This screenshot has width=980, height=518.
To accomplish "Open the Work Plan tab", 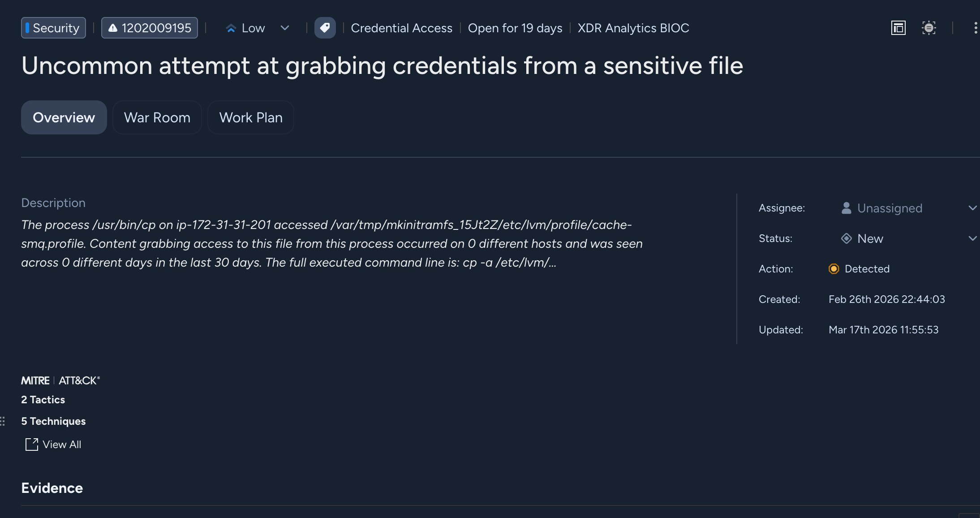I will pos(250,117).
